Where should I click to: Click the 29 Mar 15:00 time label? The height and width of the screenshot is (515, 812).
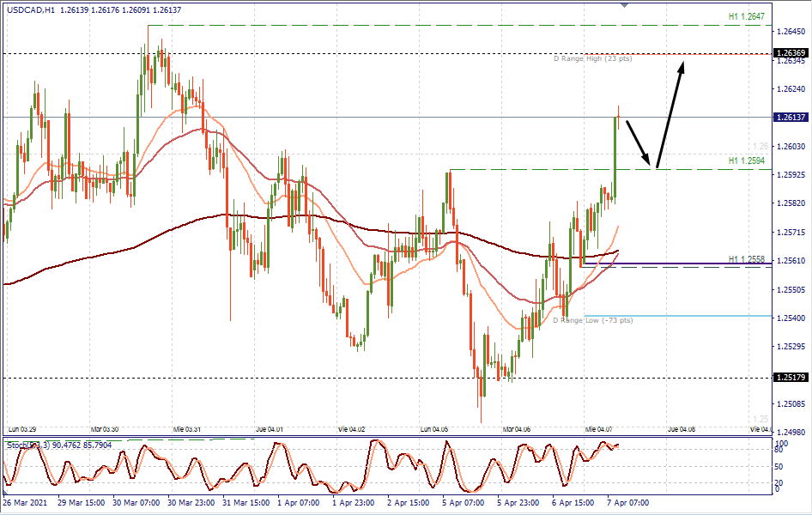coord(82,503)
